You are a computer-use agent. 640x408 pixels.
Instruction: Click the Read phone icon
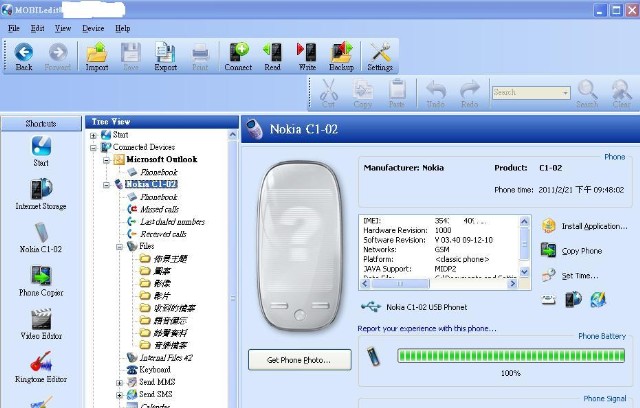272,55
